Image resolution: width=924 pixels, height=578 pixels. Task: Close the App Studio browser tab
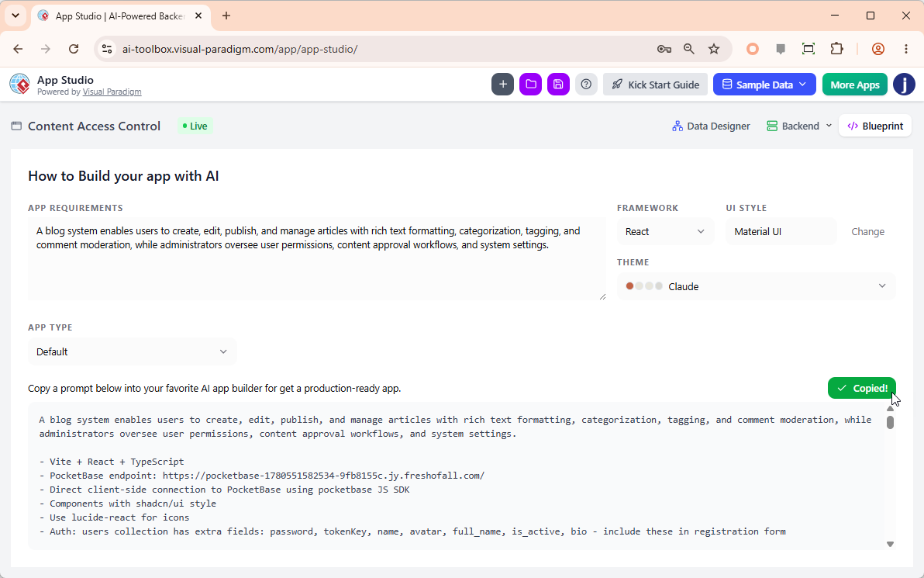(198, 16)
